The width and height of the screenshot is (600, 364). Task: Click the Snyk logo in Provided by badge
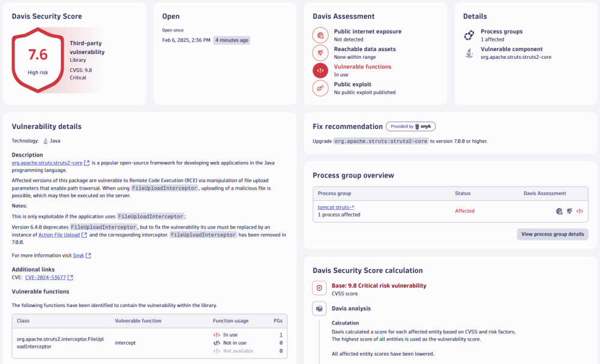417,127
